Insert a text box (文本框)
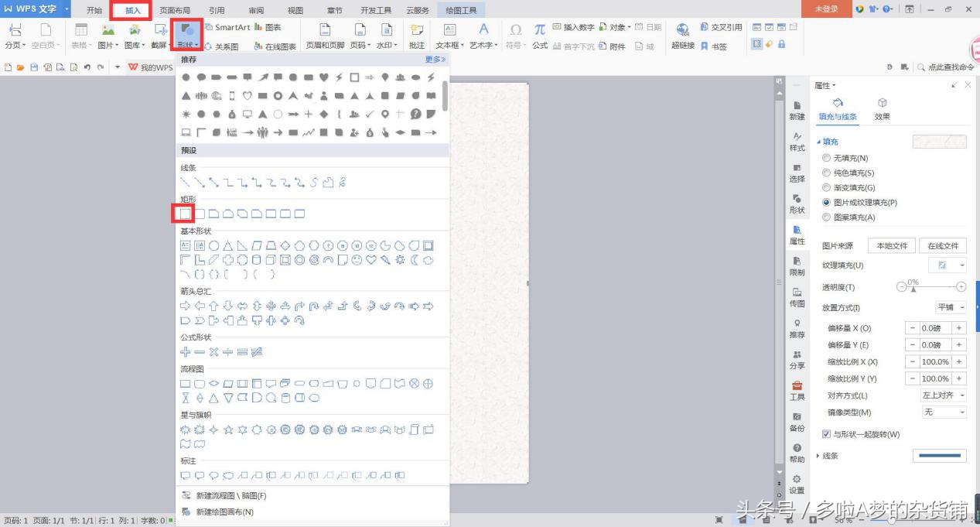This screenshot has height=527, width=980. pos(448,35)
